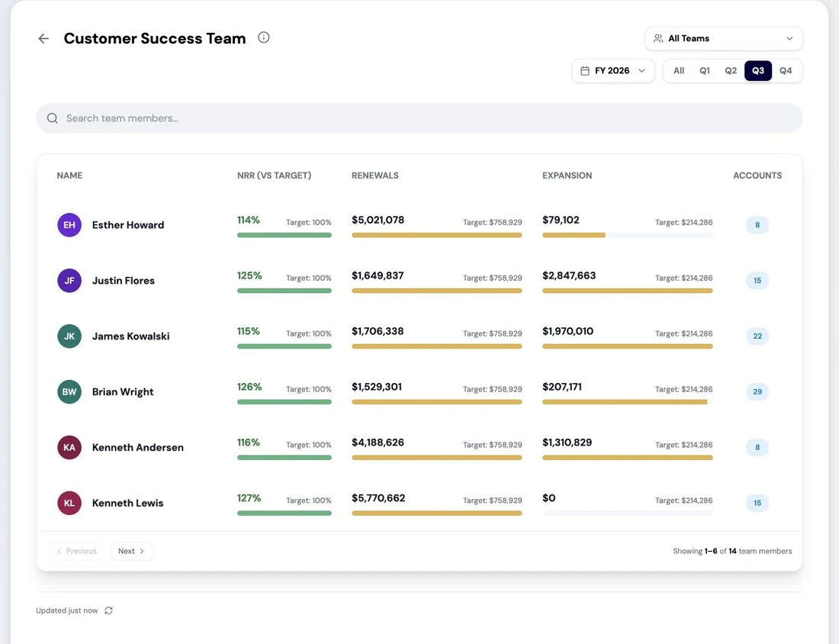The image size is (839, 644).
Task: Click the refresh icon beside Updated just now
Action: point(108,610)
